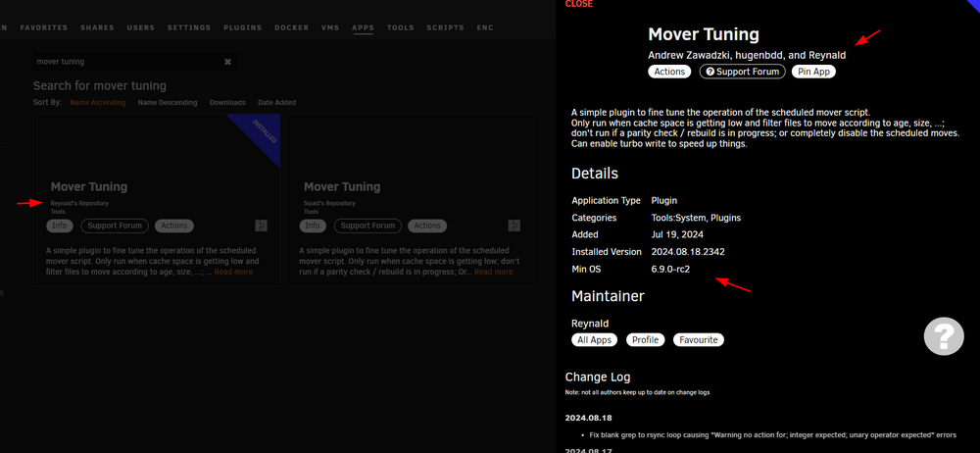Select the Reynald's Mover Tuning card title
The height and width of the screenshot is (453, 980).
click(89, 187)
